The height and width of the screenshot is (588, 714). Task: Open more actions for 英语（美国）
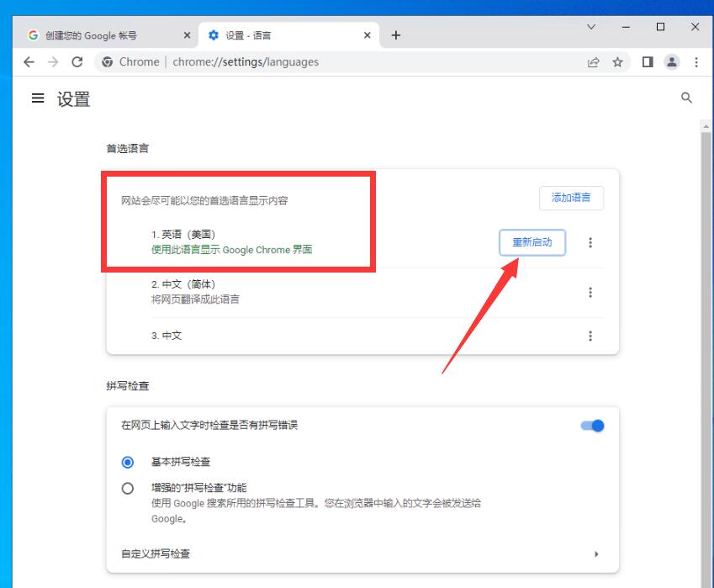click(x=590, y=242)
